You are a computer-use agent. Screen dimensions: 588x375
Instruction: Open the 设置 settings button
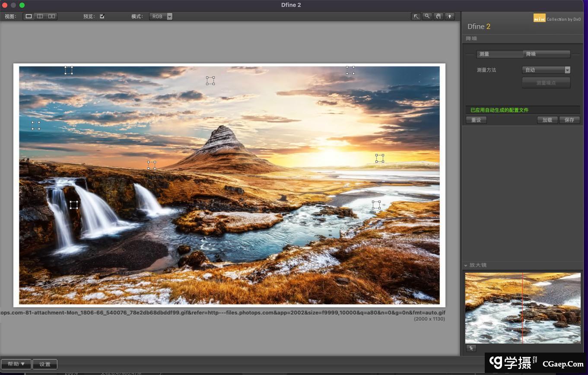[x=45, y=364]
